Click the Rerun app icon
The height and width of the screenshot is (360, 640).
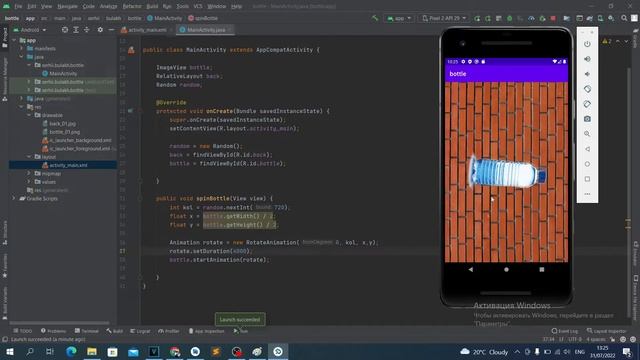477,18
